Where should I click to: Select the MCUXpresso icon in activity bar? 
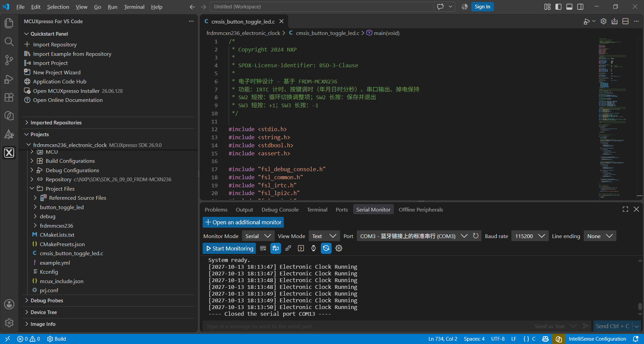[x=9, y=153]
